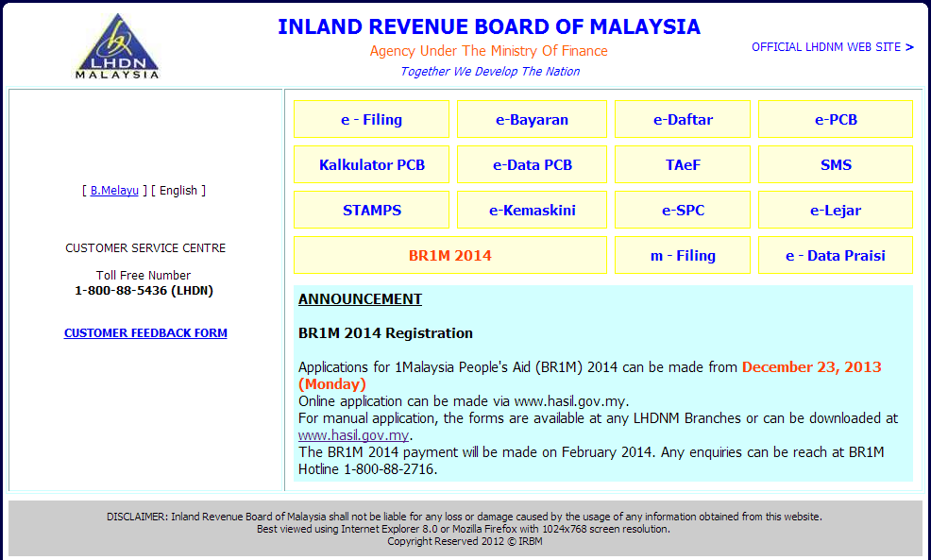Image resolution: width=931 pixels, height=560 pixels.
Task: Open e - Data Praisi
Action: coord(836,255)
